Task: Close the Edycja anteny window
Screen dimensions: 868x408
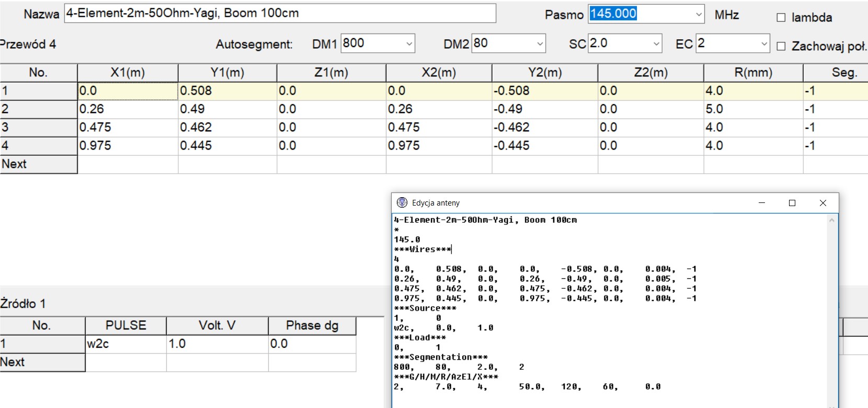Action: [x=823, y=203]
